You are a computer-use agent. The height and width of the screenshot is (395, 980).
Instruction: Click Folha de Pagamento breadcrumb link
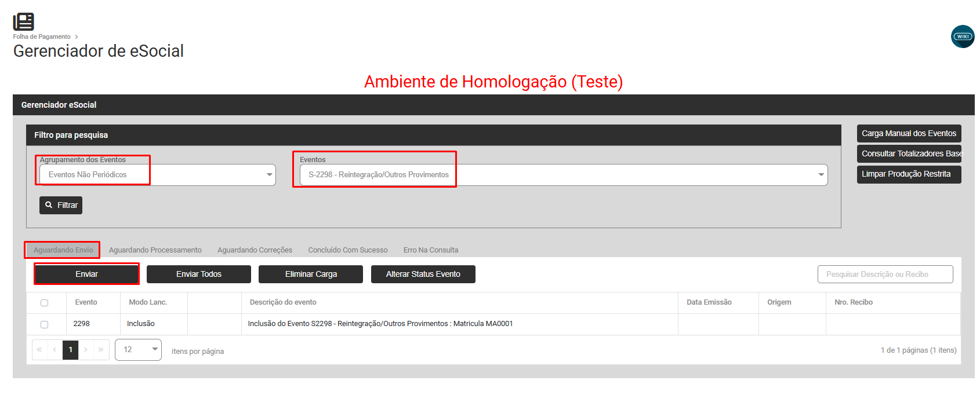click(x=42, y=36)
